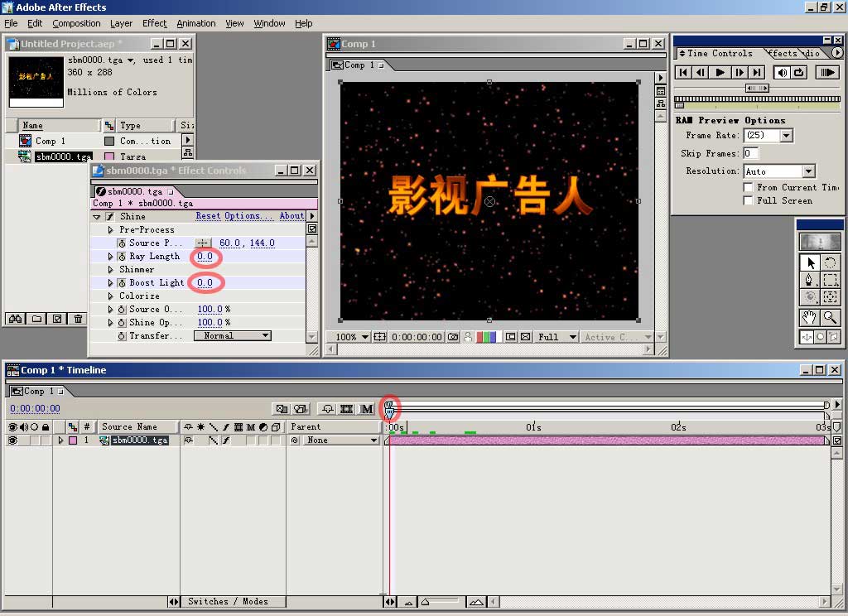Click the Boost Light stopwatch icon
This screenshot has width=848, height=616.
tap(122, 283)
